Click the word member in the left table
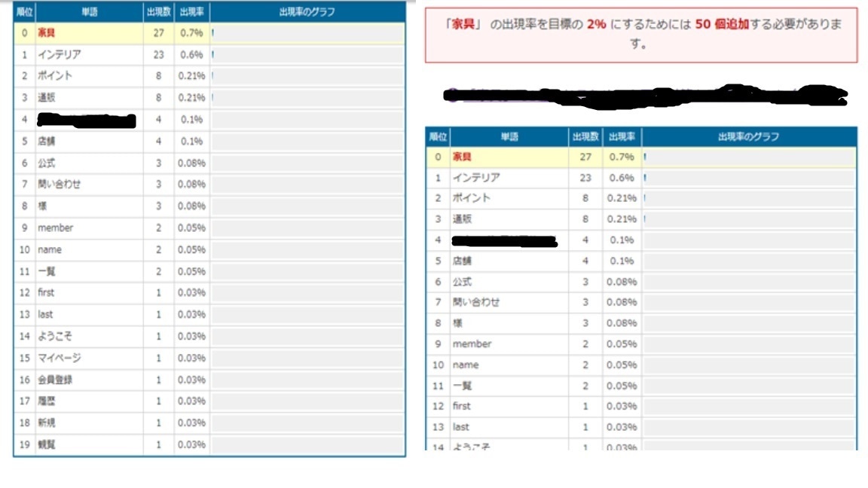 point(55,228)
